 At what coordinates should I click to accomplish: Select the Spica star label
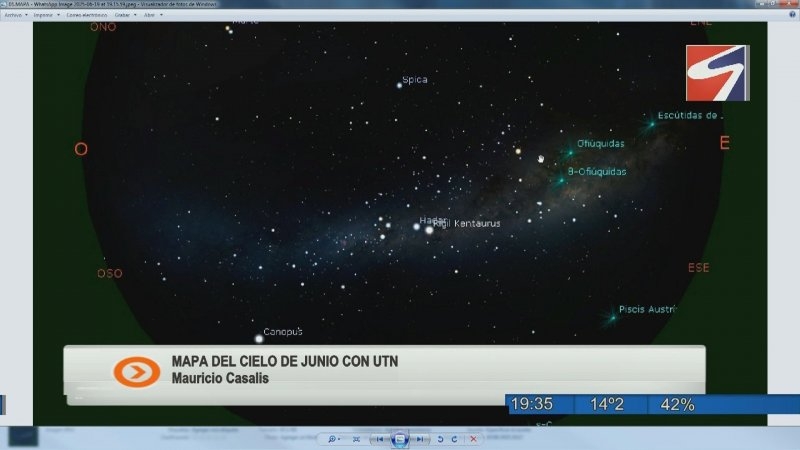[414, 80]
